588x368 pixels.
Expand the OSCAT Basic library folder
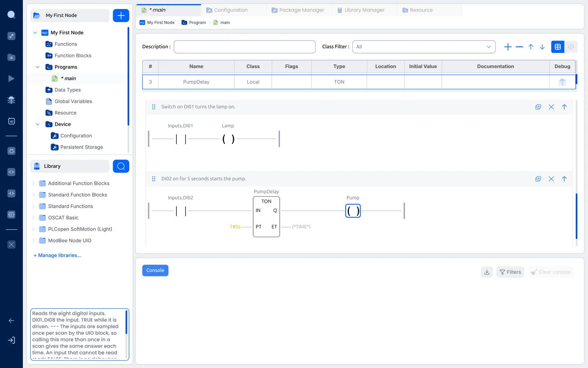pyautogui.click(x=33, y=218)
